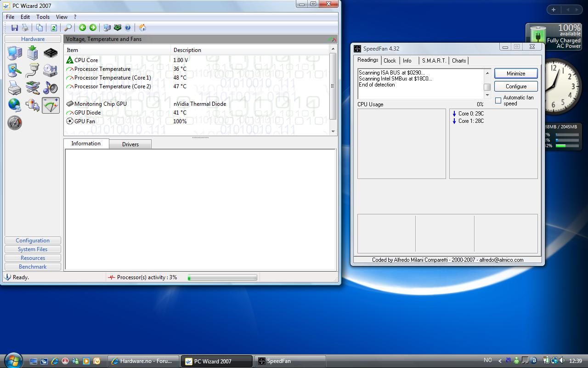Image resolution: width=588 pixels, height=368 pixels.
Task: Select the GPU Fan row
Action: [x=198, y=121]
